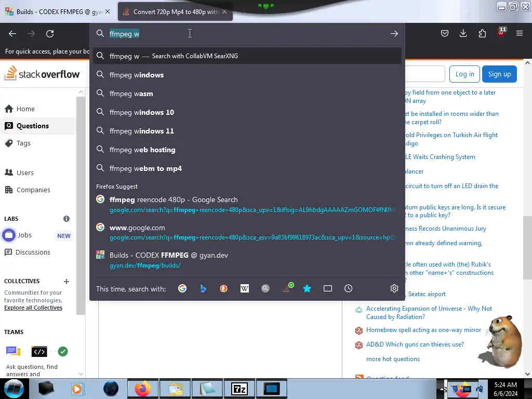Image resolution: width=532 pixels, height=399 pixels.
Task: Open the Windows Start orb
Action: click(x=14, y=389)
